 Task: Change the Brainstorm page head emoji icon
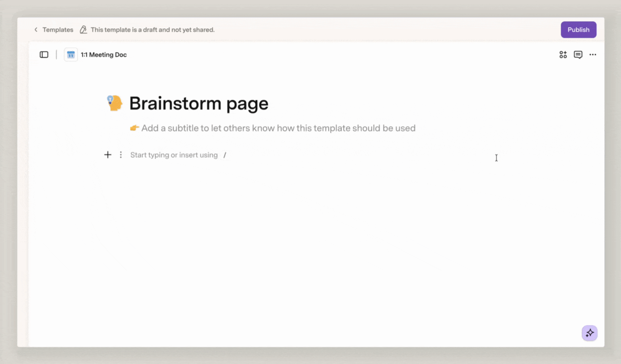tap(115, 103)
